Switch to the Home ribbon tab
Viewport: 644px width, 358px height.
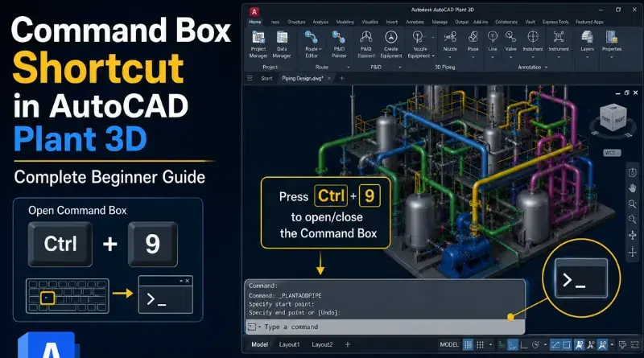coord(255,22)
